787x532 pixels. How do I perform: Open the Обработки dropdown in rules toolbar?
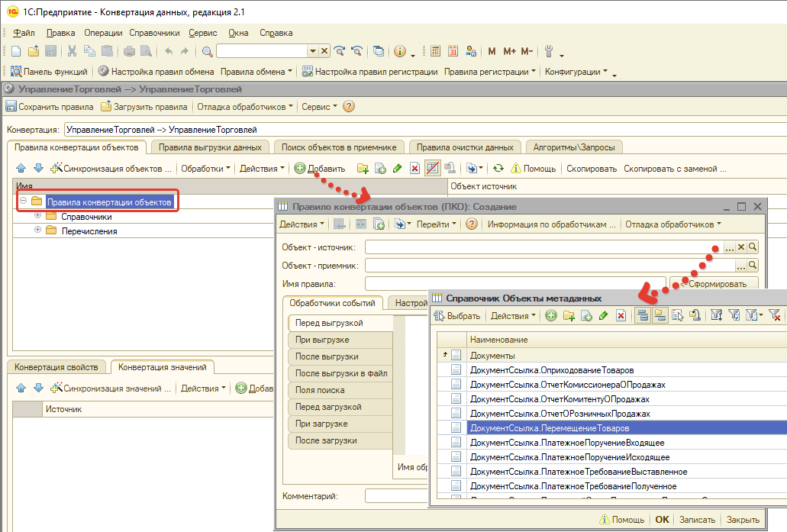(205, 169)
